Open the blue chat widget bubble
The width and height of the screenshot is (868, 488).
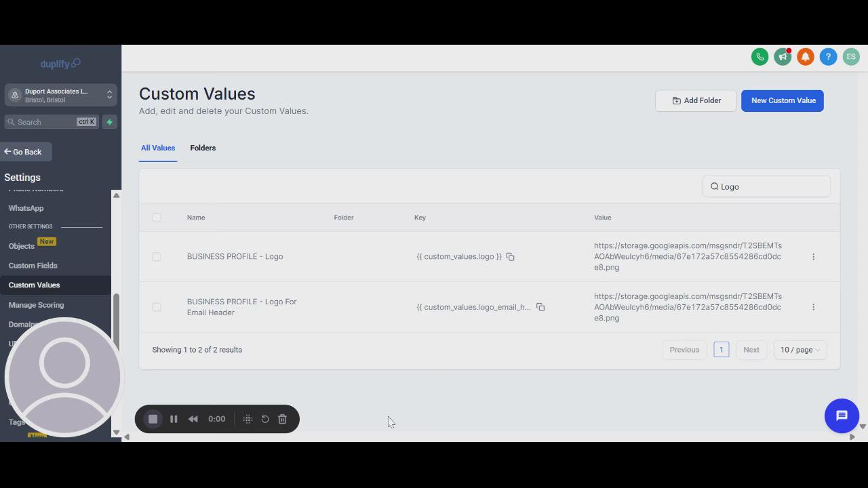[x=842, y=415]
